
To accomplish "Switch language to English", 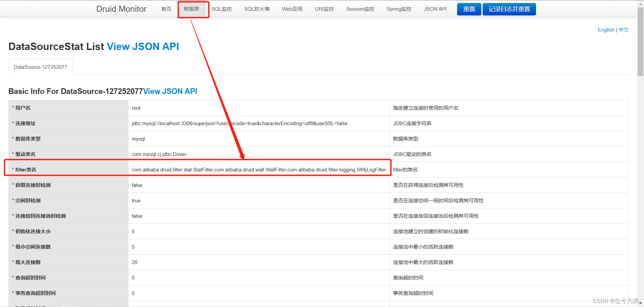I will coord(606,30).
